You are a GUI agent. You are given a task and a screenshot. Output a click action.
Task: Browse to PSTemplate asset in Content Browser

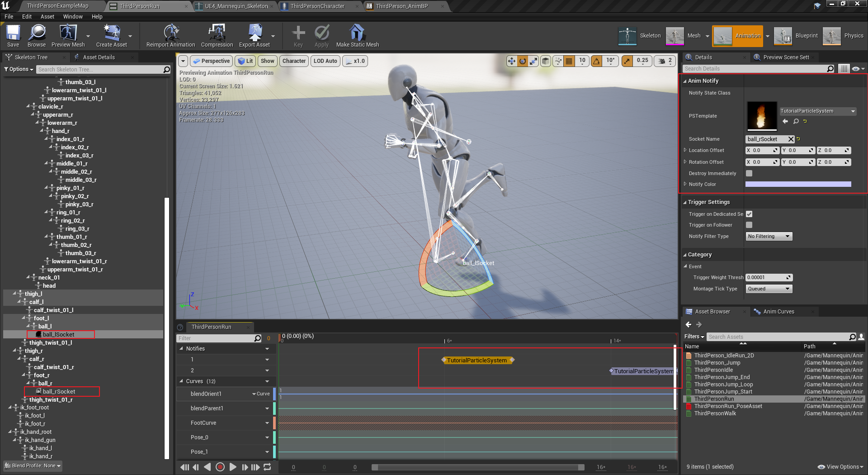(x=796, y=121)
